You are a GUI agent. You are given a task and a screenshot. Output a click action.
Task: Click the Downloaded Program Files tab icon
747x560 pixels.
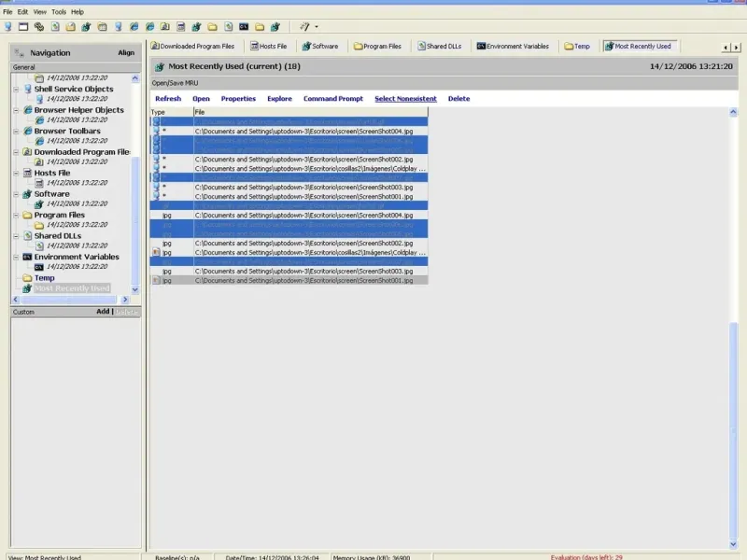click(155, 46)
